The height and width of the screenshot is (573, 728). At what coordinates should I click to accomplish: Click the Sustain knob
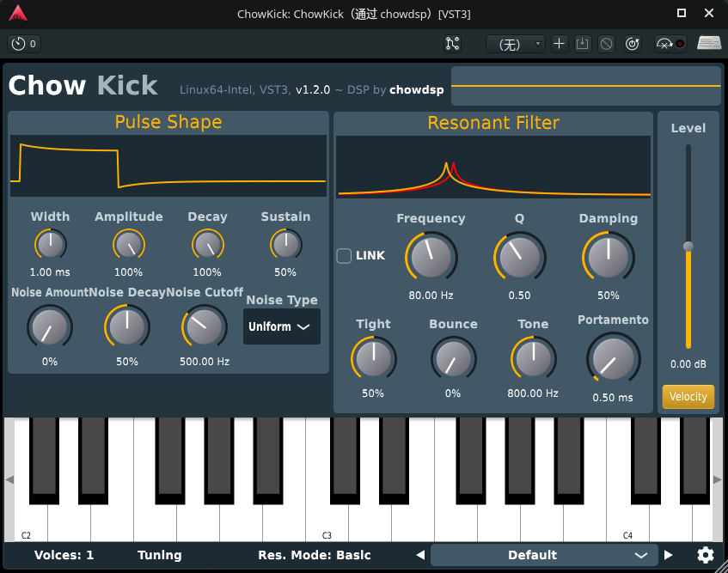[x=285, y=245]
